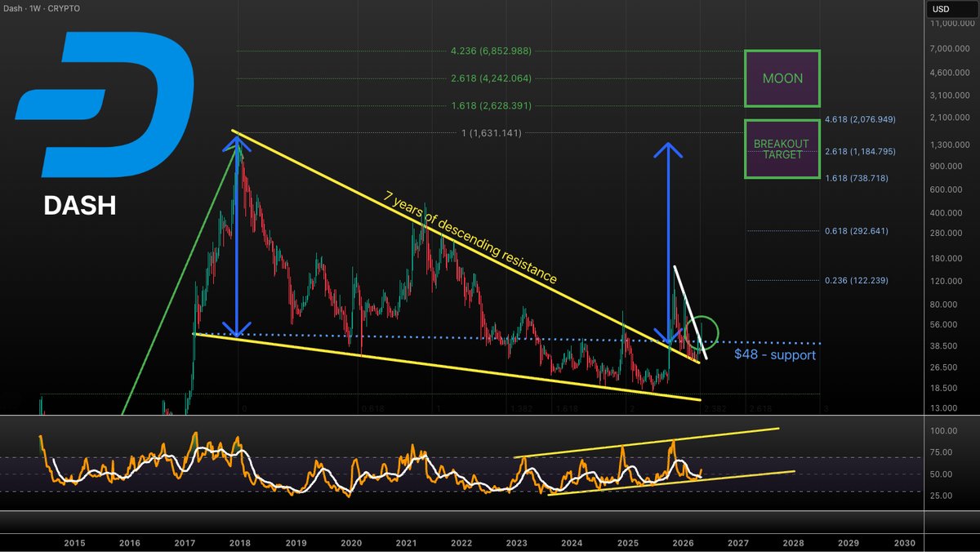Click the '$48 - support' label

click(774, 355)
